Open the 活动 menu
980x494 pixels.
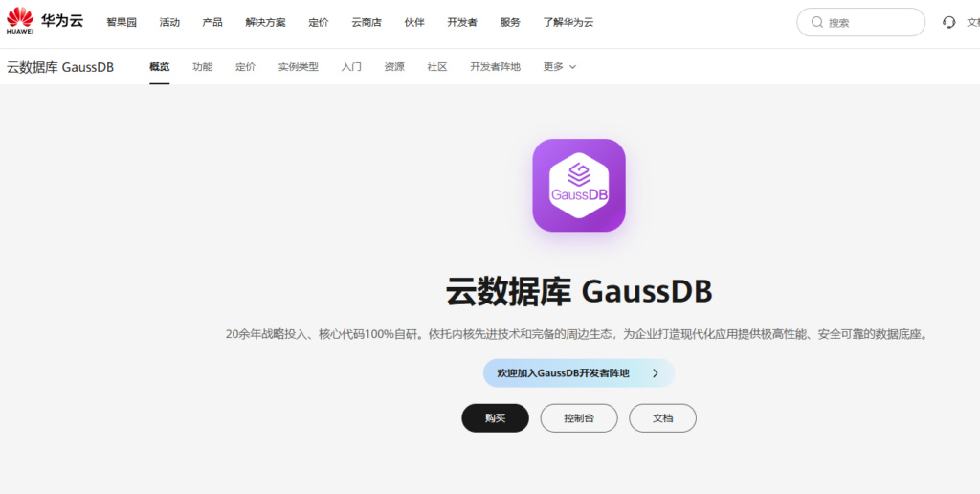tap(169, 23)
